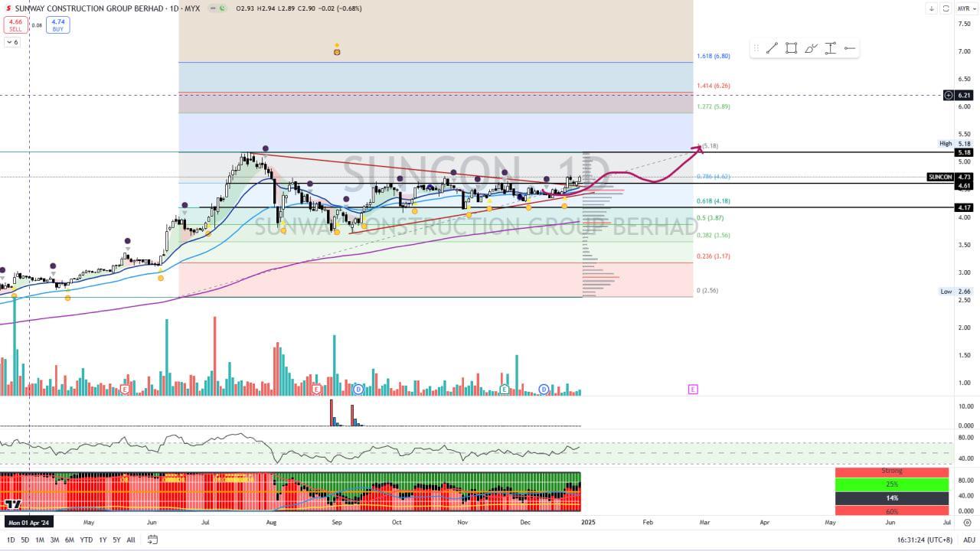Click the 5.18 horizontal line price label
This screenshot has height=551, width=980.
point(964,152)
